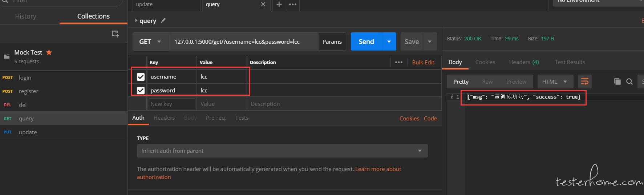
Task: Click the password key cell
Action: 171,90
